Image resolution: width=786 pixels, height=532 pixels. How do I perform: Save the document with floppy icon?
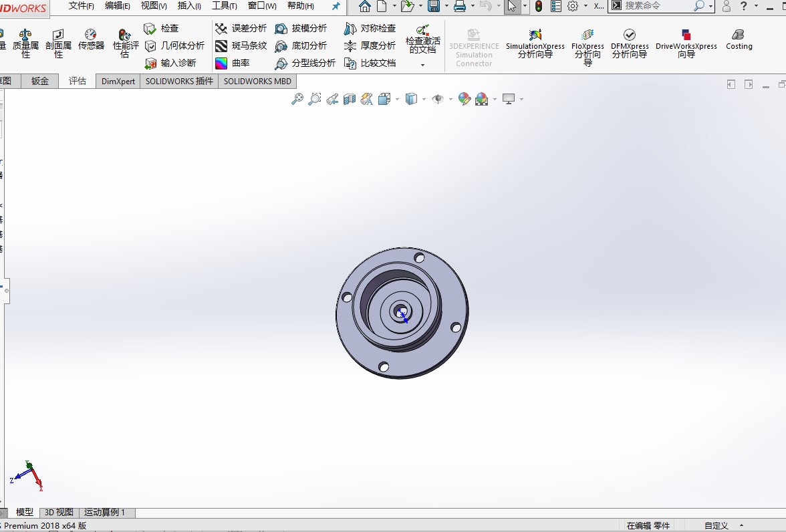434,6
